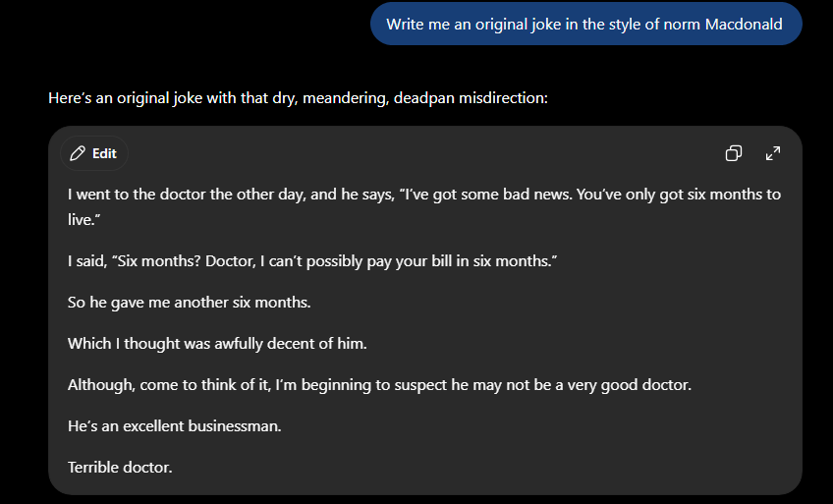Click the line beginning 'I said, Six months?'
Screen dimensions: 833x504
pos(312,261)
